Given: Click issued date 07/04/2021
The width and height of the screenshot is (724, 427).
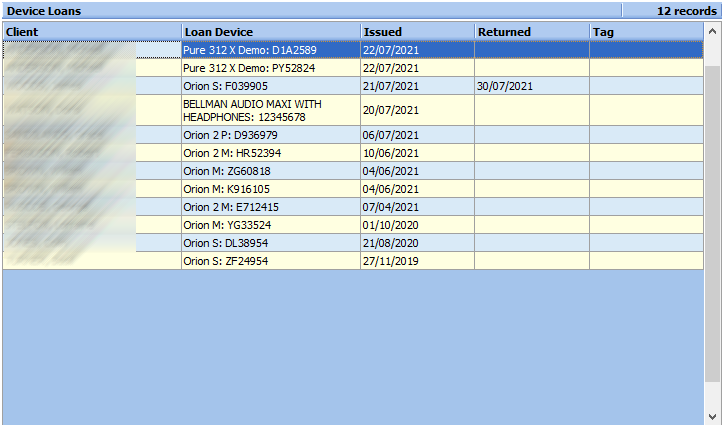Looking at the screenshot, I should [x=391, y=207].
